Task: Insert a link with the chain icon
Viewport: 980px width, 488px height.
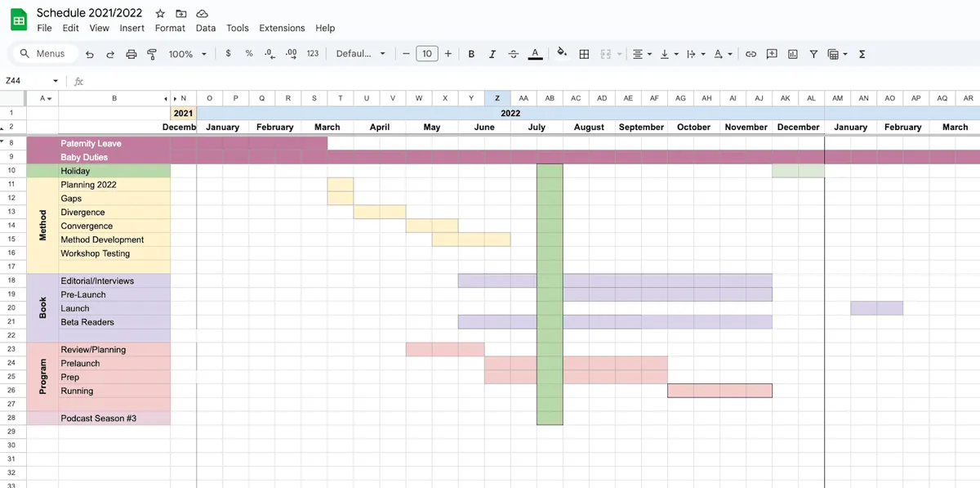Action: coord(751,54)
